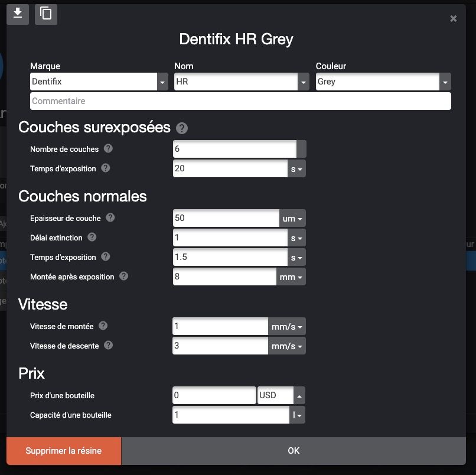The image size is (476, 475).
Task: Click the Commentaire text field
Action: (x=240, y=101)
